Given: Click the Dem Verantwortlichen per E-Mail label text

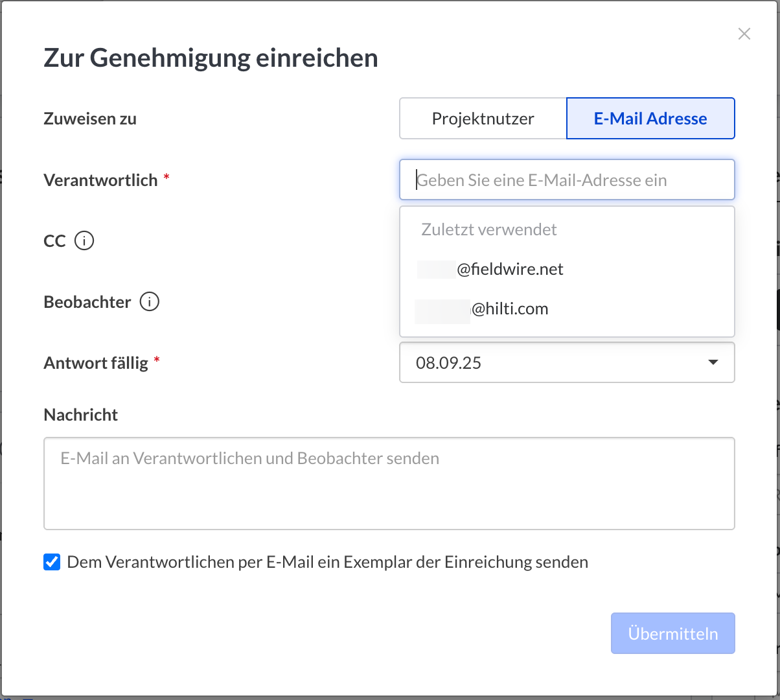Looking at the screenshot, I should [x=327, y=562].
